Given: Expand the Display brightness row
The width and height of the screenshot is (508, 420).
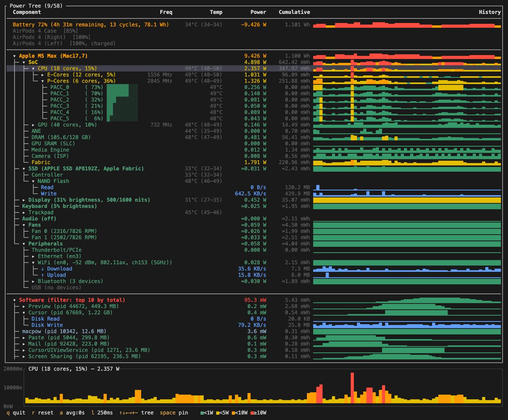Looking at the screenshot, I should tap(24, 200).
